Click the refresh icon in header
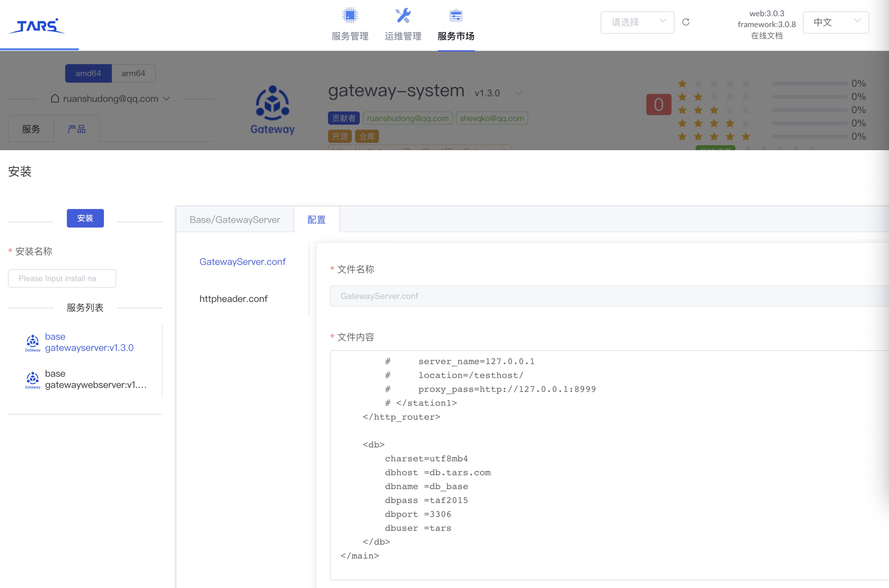 (x=686, y=22)
